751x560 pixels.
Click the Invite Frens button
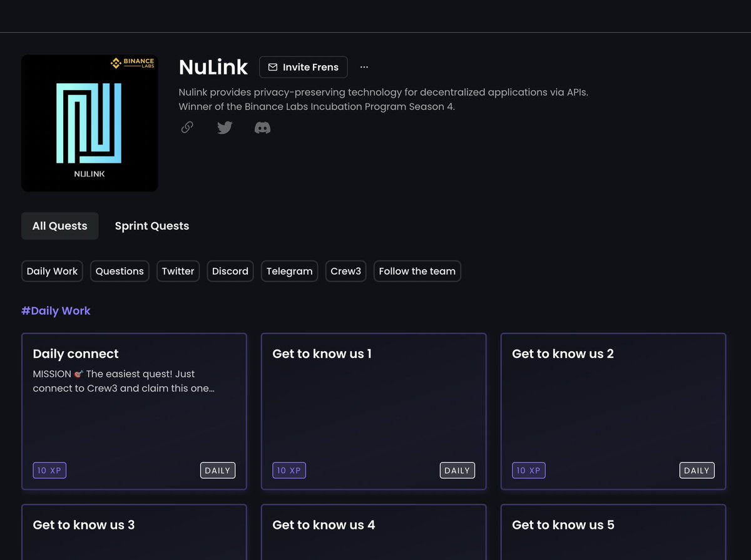[303, 67]
